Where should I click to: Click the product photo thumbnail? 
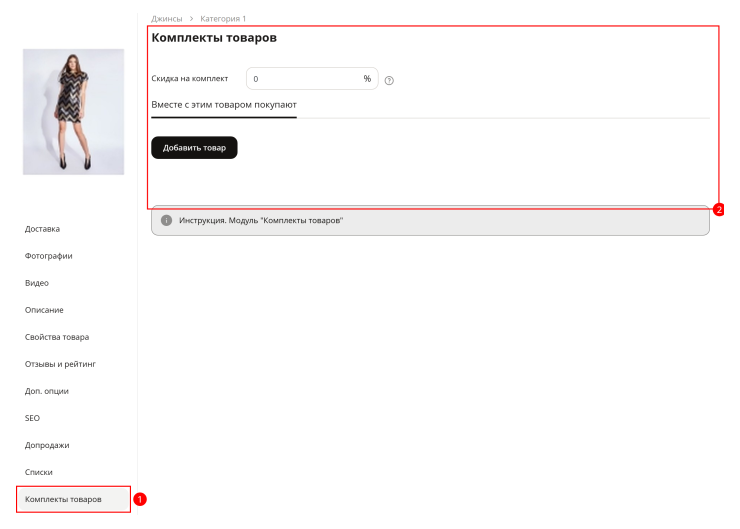pyautogui.click(x=74, y=112)
